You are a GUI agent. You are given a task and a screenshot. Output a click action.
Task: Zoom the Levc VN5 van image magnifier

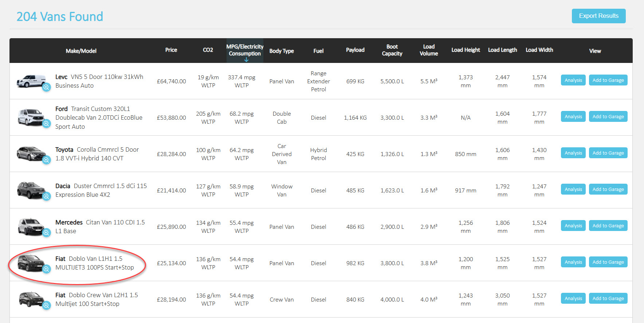pyautogui.click(x=46, y=87)
